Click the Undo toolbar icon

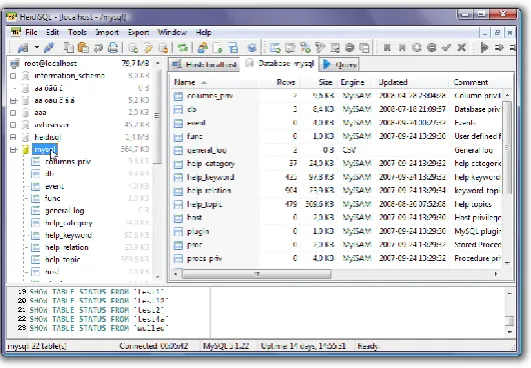click(98, 48)
